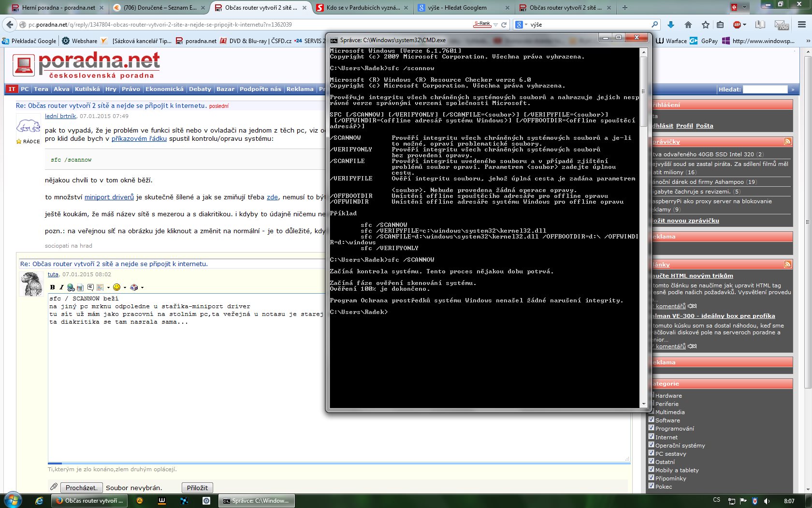Expand the smiley picker dropdown arrow
The image size is (812, 508).
pyautogui.click(x=125, y=288)
